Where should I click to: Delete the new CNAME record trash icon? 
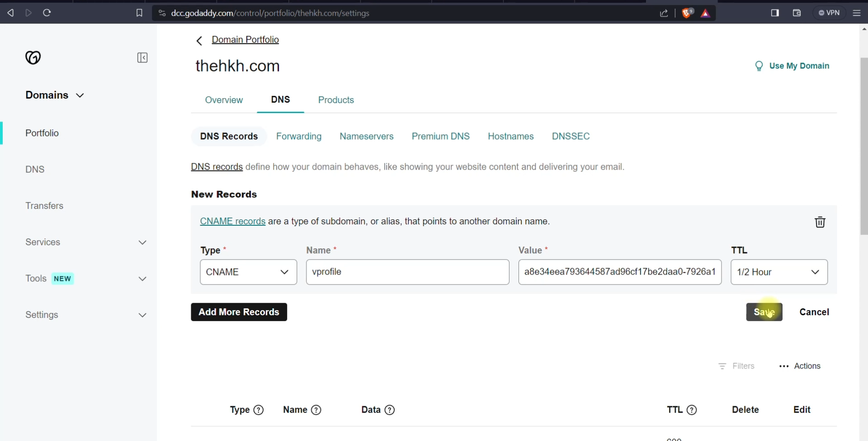click(820, 222)
